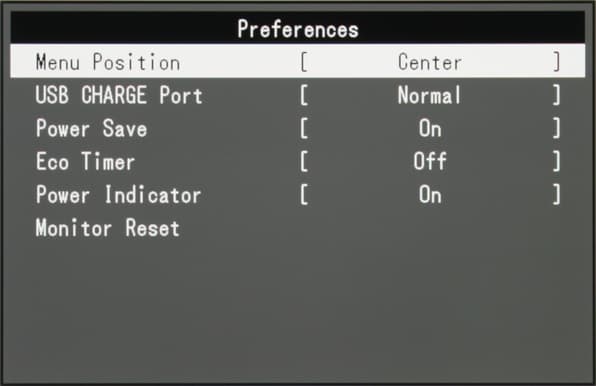Click the Preferences title bar
Screen dimensions: 596x386
tap(298, 27)
